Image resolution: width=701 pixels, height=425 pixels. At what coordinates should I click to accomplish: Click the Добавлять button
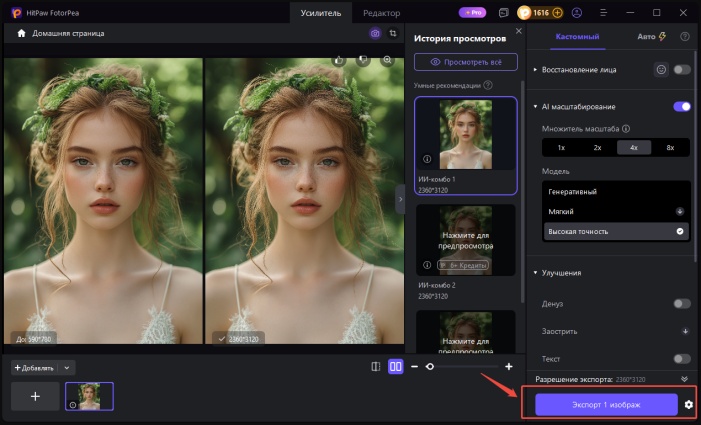[34, 368]
